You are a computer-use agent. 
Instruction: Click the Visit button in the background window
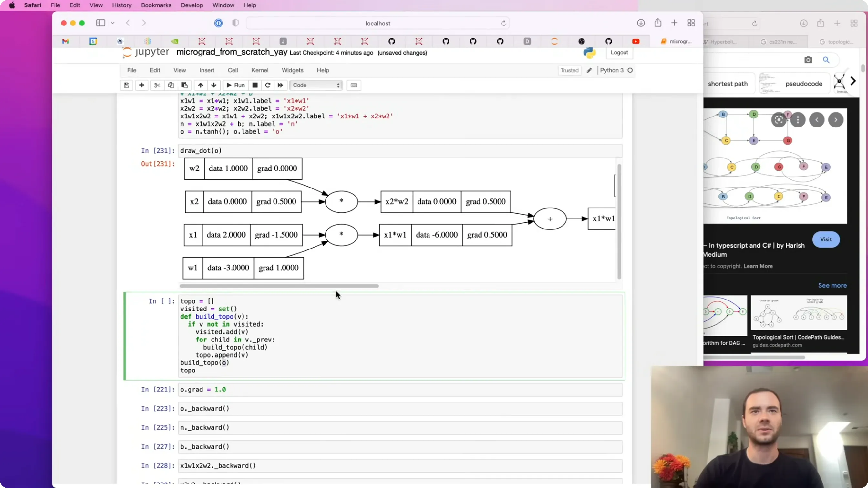coord(826,239)
